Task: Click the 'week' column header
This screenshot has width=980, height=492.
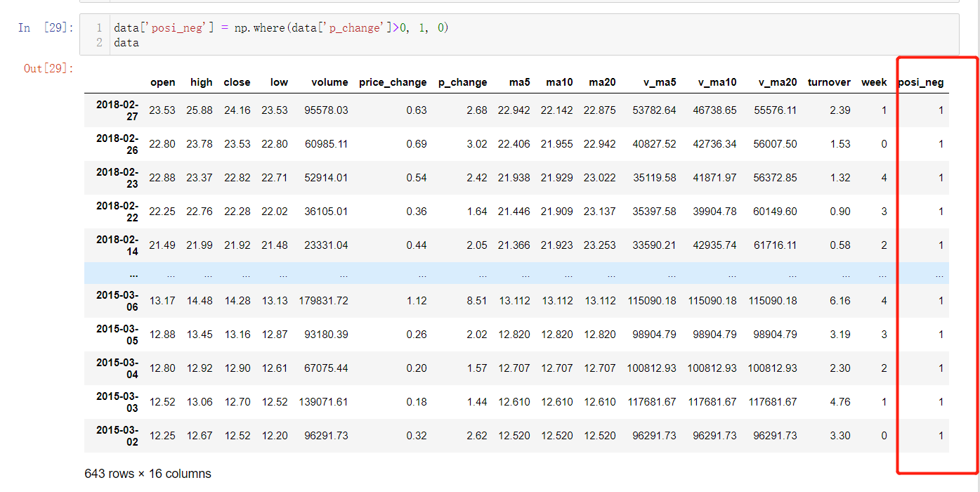Action: [874, 82]
